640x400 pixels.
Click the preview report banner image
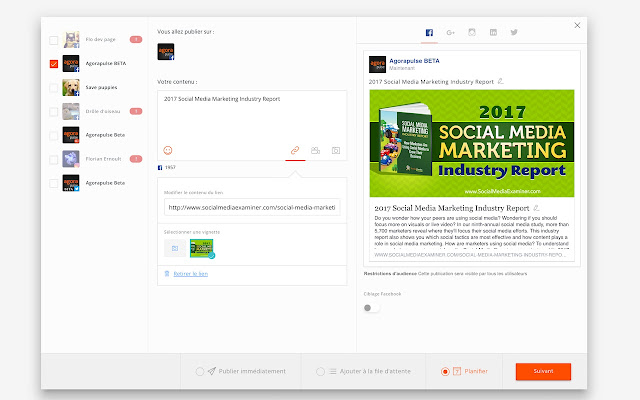pyautogui.click(x=472, y=143)
